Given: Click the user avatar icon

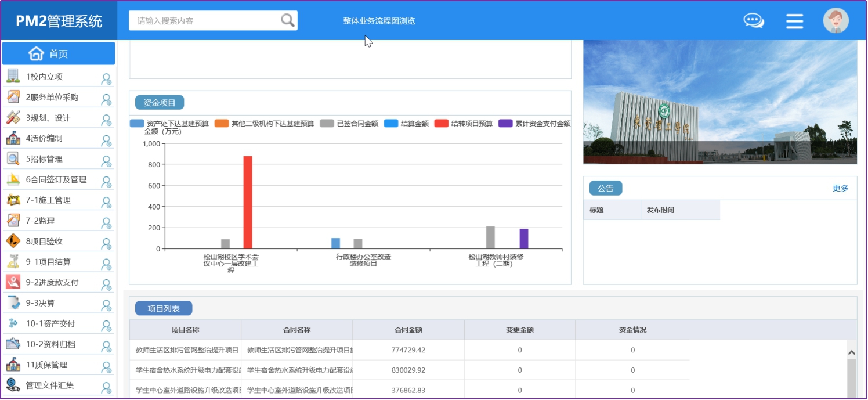Looking at the screenshot, I should 836,21.
